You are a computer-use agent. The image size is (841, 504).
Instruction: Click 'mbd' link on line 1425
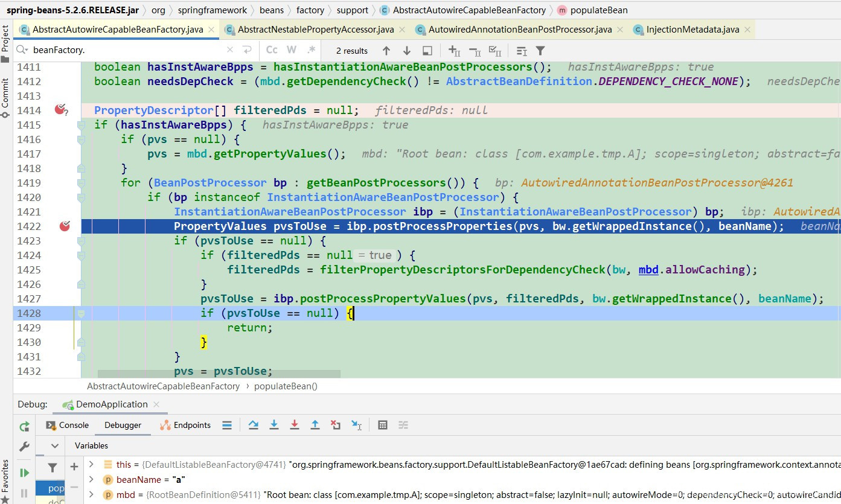[648, 269]
